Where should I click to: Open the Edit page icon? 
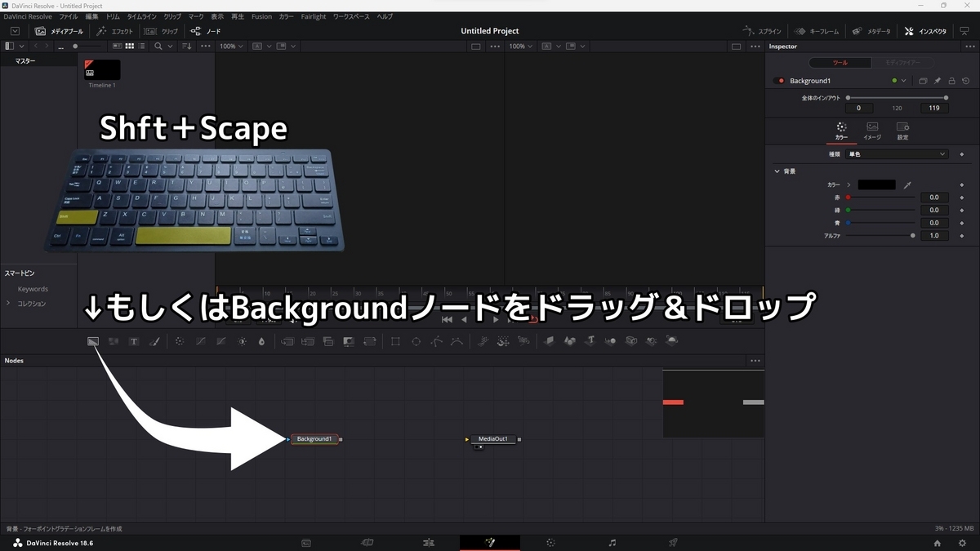coord(429,542)
